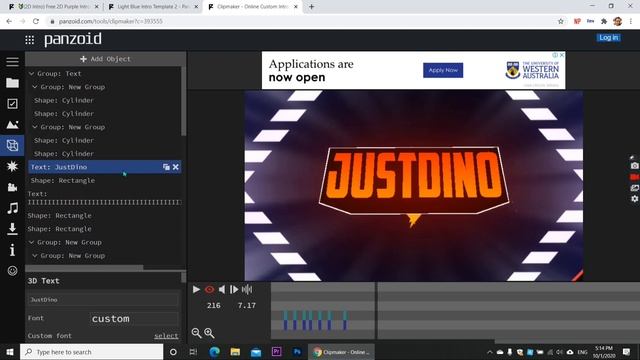Toggle the red record keyframe button
640x360 pixels.
pyautogui.click(x=209, y=289)
